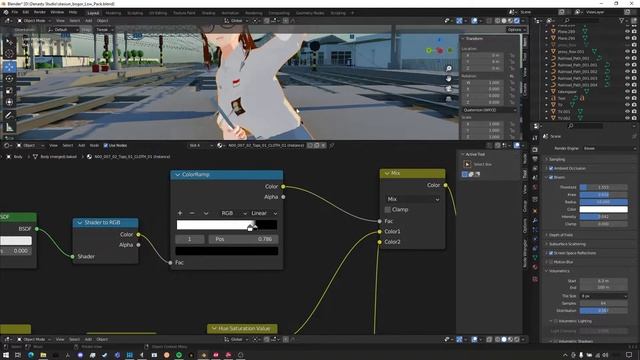
Task: Click the viewport pan hand gizmo
Action: click(x=449, y=78)
